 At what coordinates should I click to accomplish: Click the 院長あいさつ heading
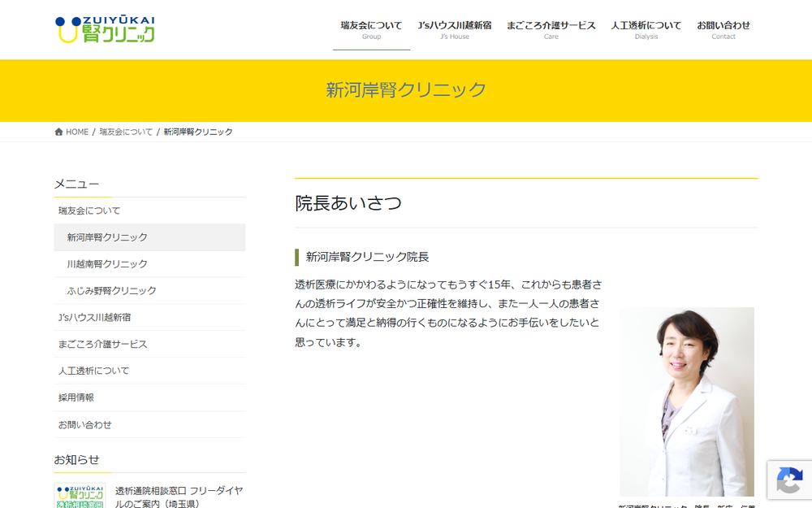(348, 203)
